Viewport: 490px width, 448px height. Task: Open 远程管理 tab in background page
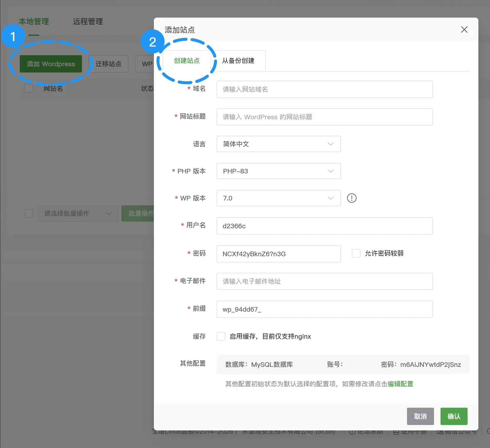(x=88, y=21)
